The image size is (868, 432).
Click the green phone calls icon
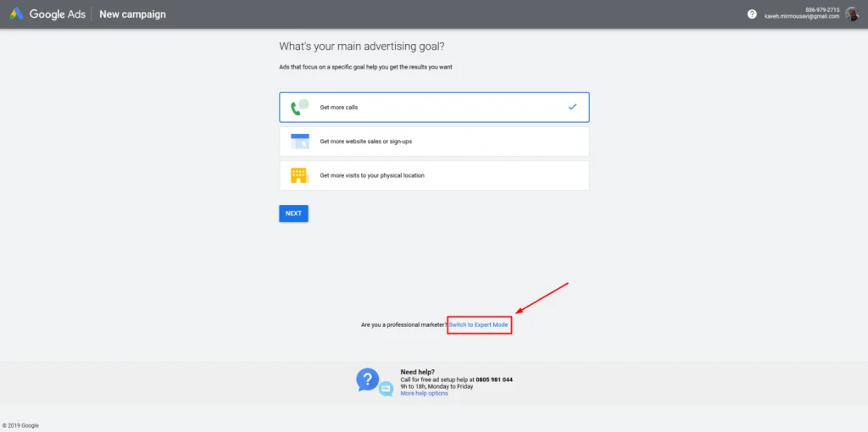(299, 108)
